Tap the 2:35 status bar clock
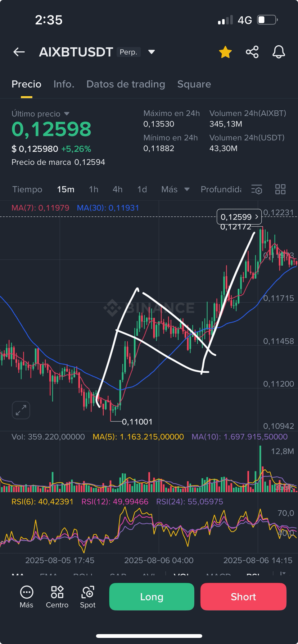The width and height of the screenshot is (298, 644). pyautogui.click(x=49, y=20)
